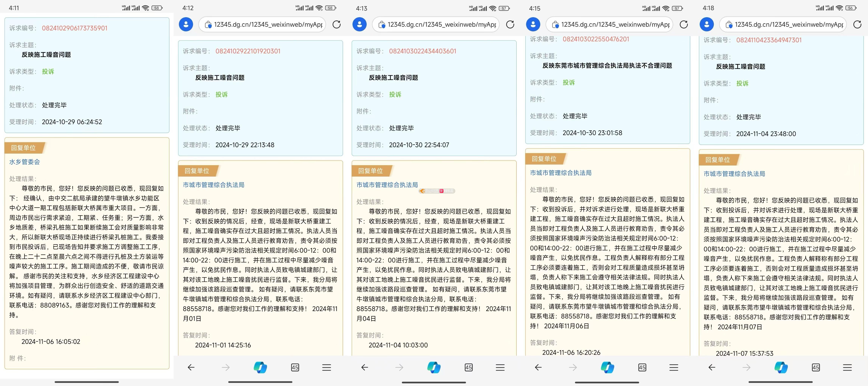Click complaint number 0824102922101920301

(248, 51)
